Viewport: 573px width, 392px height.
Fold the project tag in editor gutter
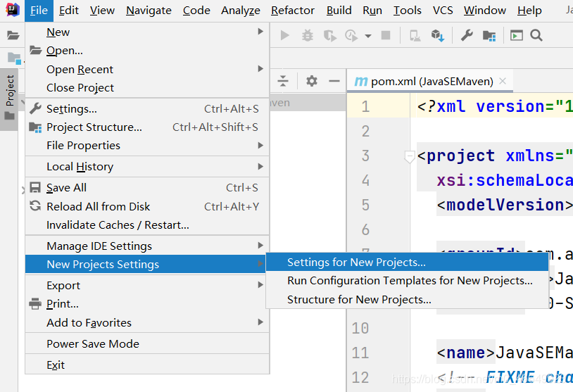[410, 157]
